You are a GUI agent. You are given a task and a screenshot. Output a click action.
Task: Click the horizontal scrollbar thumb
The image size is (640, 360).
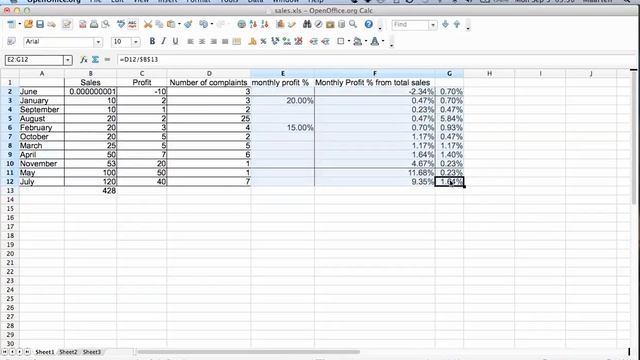coord(249,352)
